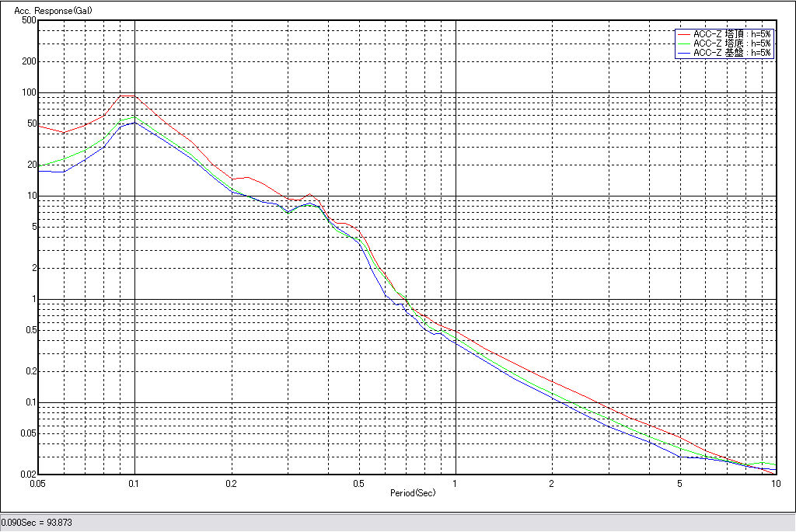Click the green line sample in legend

click(x=683, y=43)
